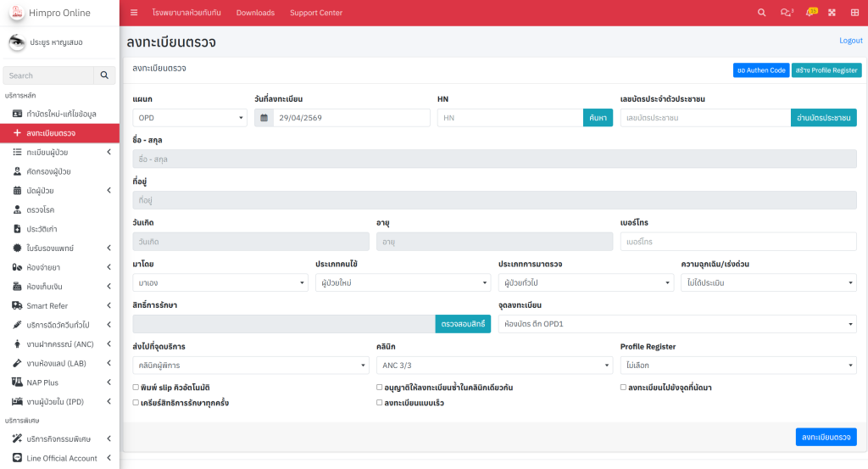
Task: Click the calendar icon beside registration date
Action: [x=264, y=118]
